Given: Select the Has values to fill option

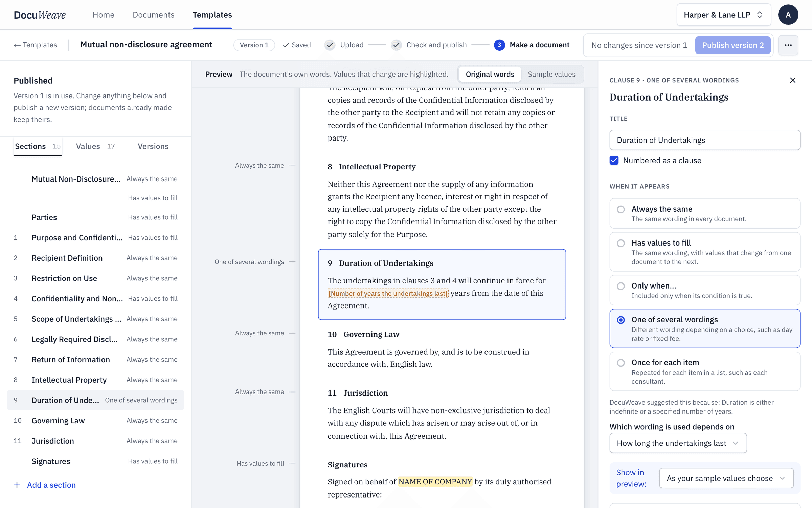Looking at the screenshot, I should coord(705,252).
